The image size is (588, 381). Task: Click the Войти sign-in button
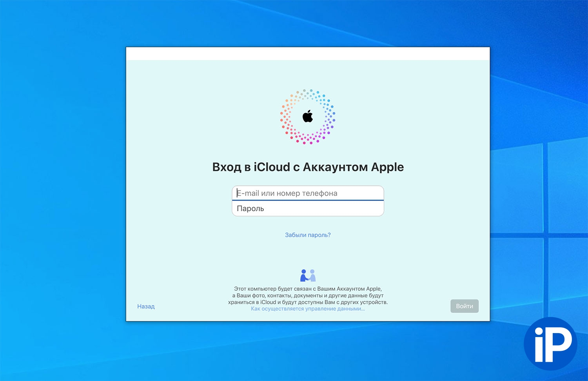[x=465, y=306]
